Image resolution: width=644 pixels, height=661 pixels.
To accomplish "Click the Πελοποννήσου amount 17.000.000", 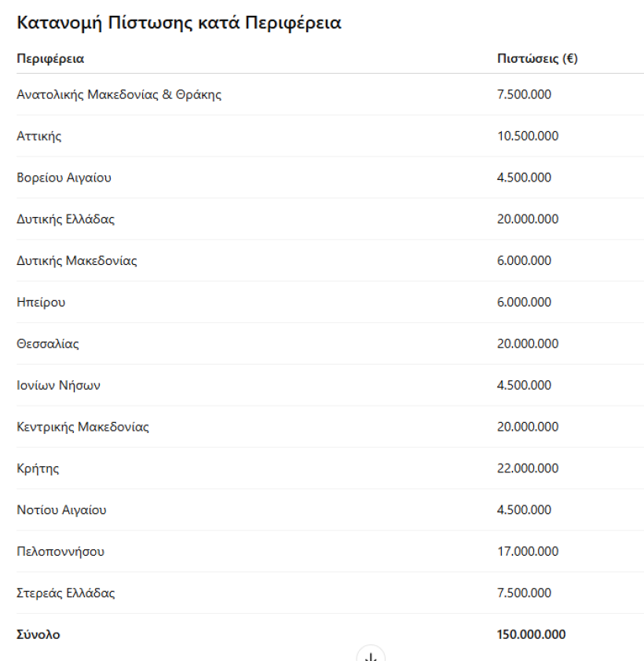I will [528, 552].
